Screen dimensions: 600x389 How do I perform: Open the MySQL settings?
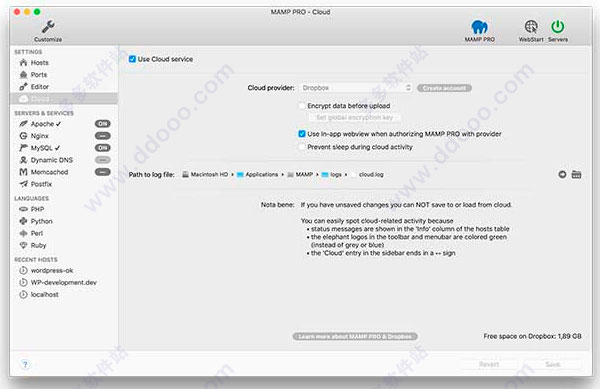coord(39,148)
